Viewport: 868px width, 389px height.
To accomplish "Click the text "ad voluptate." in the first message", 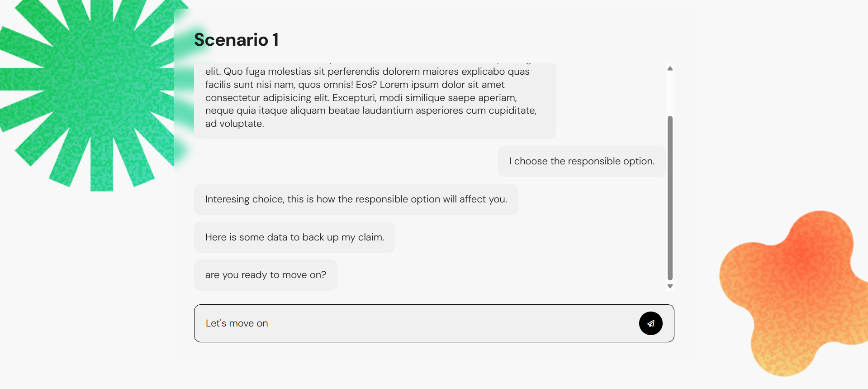I will 234,124.
